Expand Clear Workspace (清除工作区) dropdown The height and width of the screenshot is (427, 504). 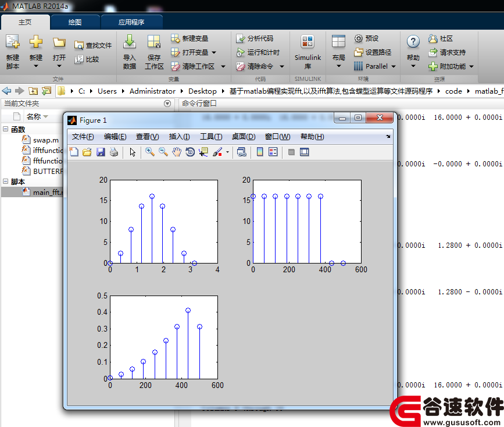(223, 66)
